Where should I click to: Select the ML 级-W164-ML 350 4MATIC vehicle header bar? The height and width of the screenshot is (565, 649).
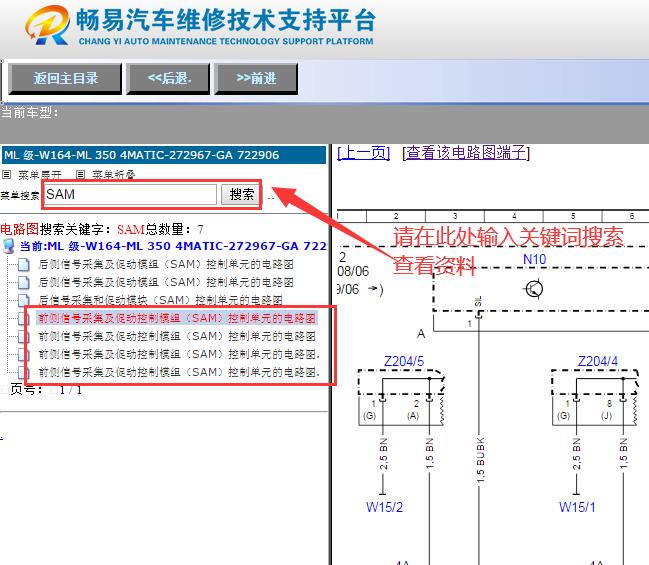click(x=164, y=155)
